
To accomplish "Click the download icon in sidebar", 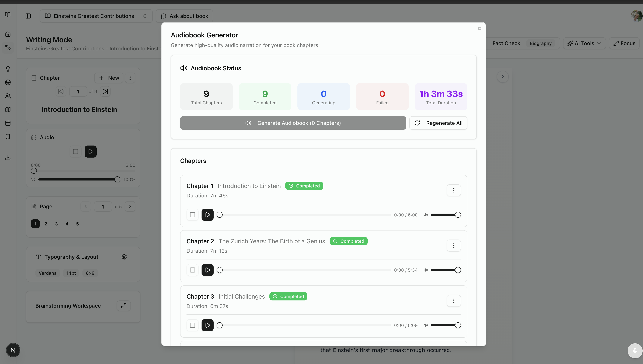I will [8, 158].
